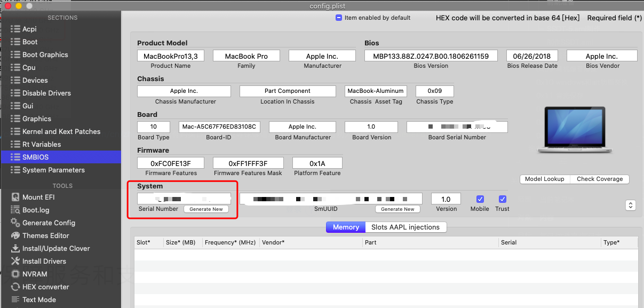Edit the System Version field 1.0
The width and height of the screenshot is (644, 308).
(x=446, y=199)
